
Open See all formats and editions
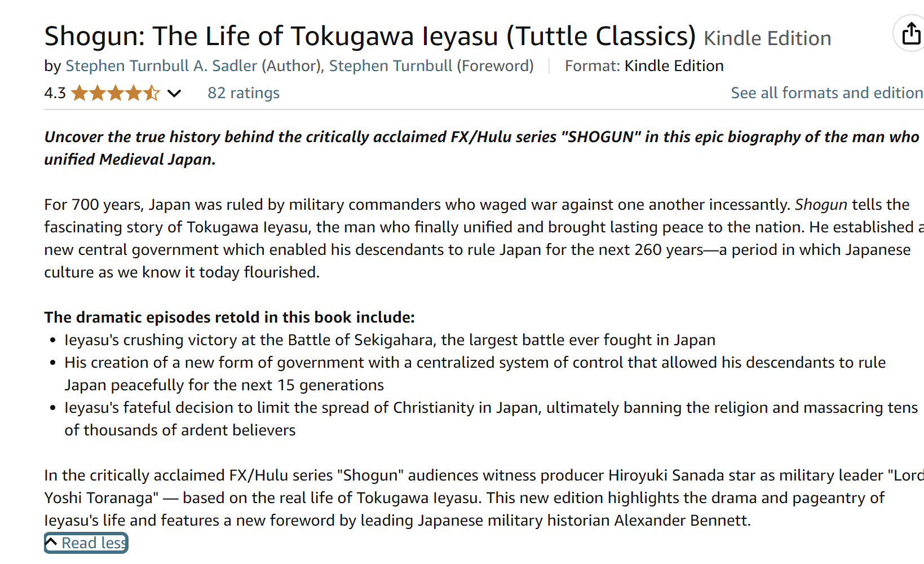826,93
